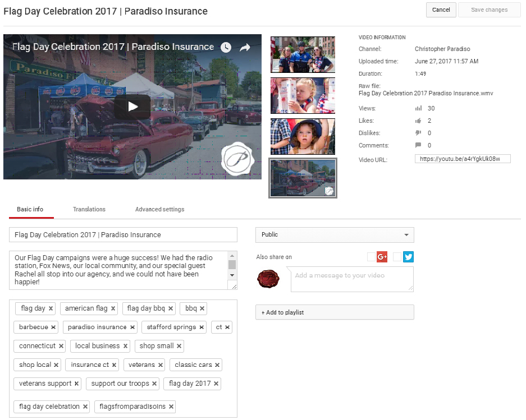Click the red wax seal channel avatar
Screen dimensions: 526x420
pos(268,279)
